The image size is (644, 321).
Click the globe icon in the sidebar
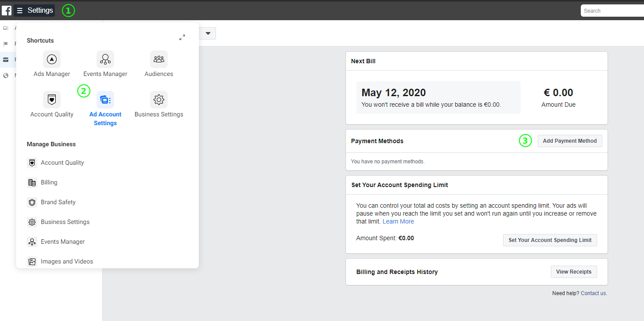pos(6,75)
